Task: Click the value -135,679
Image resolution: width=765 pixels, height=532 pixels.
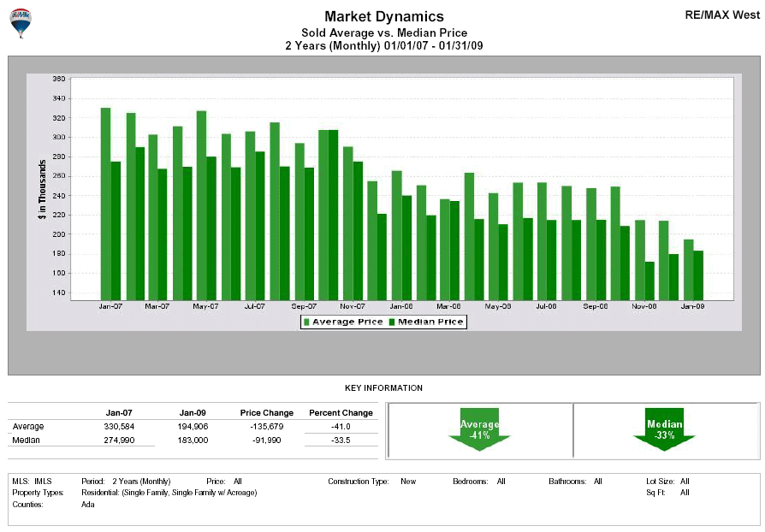Action: coord(267,426)
